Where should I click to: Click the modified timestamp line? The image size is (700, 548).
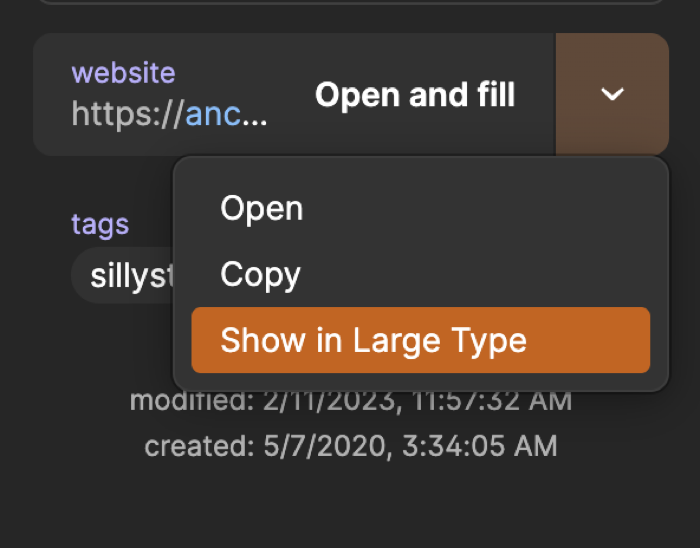350,403
